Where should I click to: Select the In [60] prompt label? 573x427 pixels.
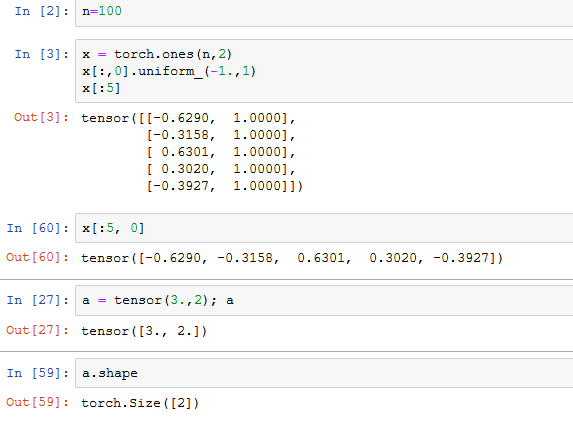click(38, 228)
